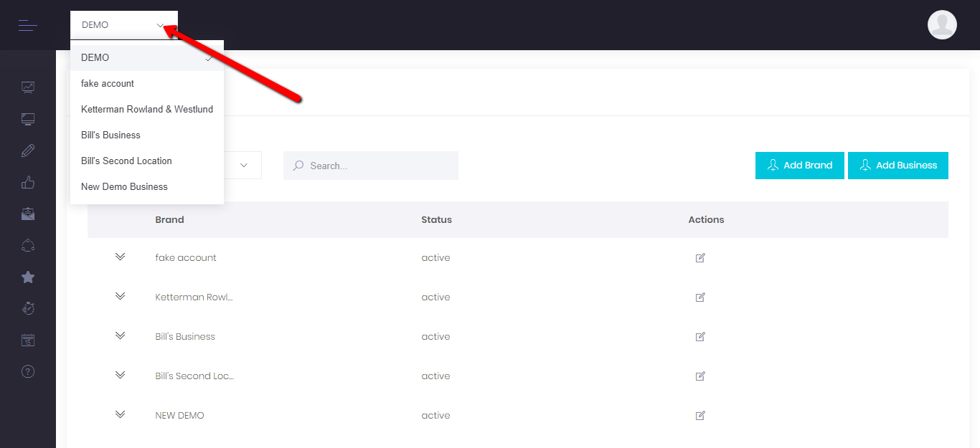Select the pencil icon in sidebar
This screenshot has height=448, width=980.
28,151
